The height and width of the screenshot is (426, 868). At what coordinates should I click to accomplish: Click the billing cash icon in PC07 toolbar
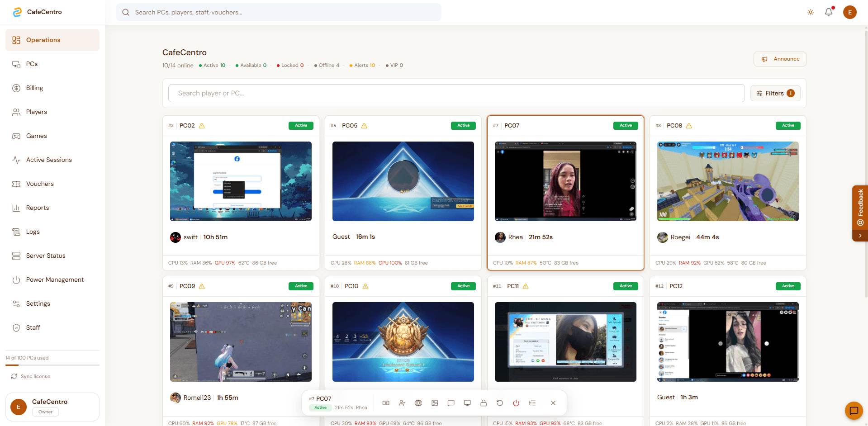pos(386,403)
